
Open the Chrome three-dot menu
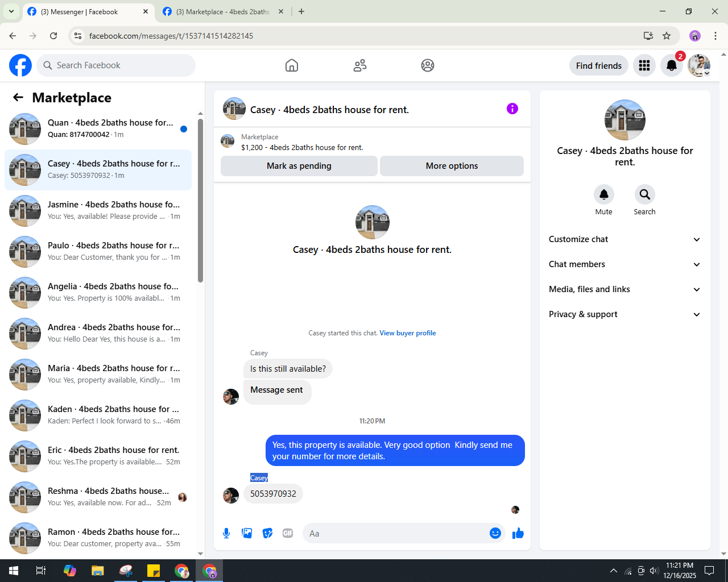click(715, 36)
